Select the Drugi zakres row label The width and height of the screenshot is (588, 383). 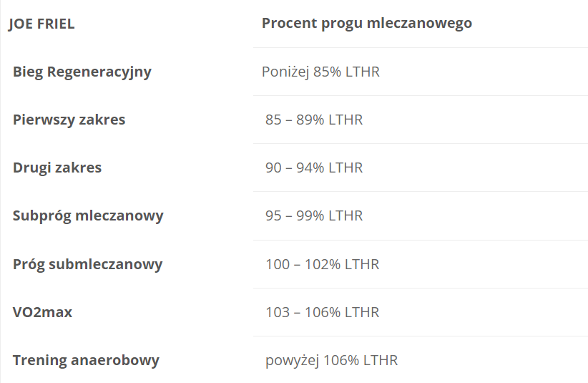point(57,168)
